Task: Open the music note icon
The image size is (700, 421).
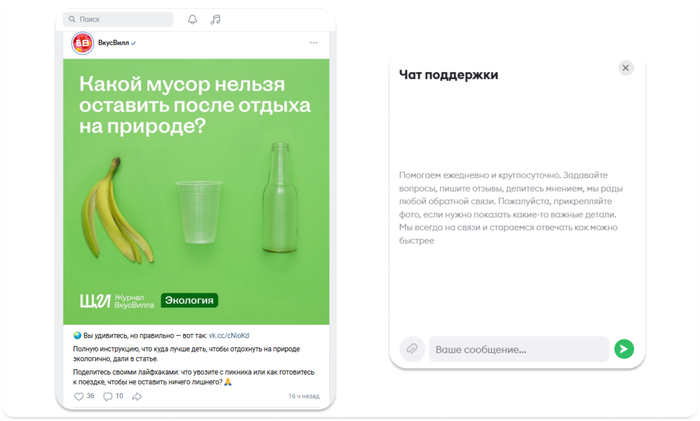Action: [x=216, y=19]
